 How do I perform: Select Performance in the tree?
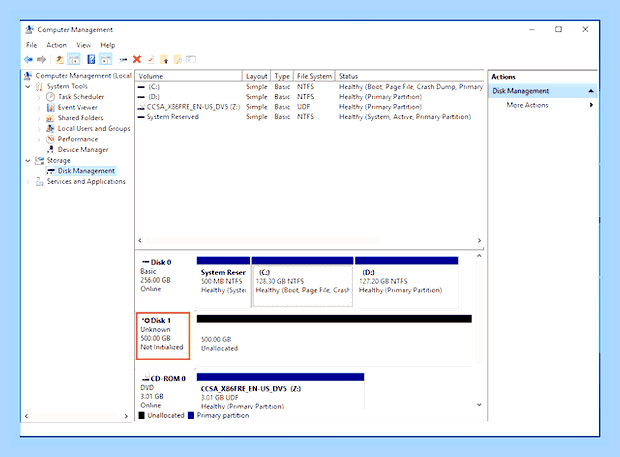pos(78,139)
